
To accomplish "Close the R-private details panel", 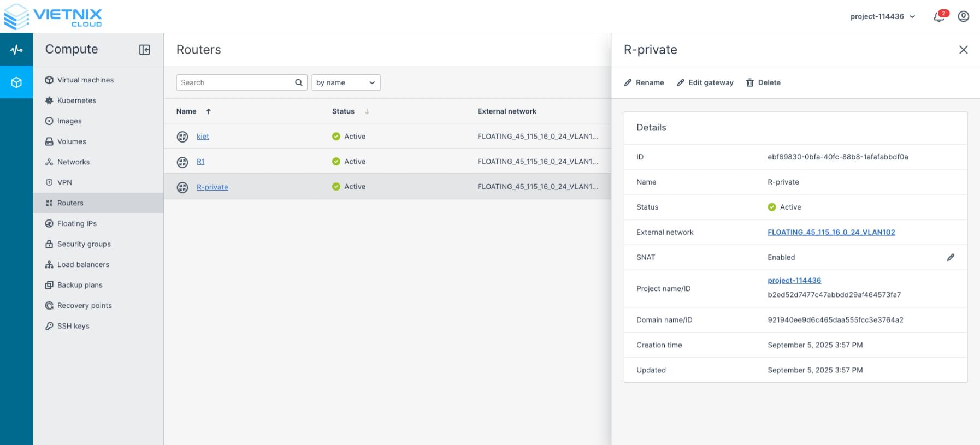I will point(963,50).
